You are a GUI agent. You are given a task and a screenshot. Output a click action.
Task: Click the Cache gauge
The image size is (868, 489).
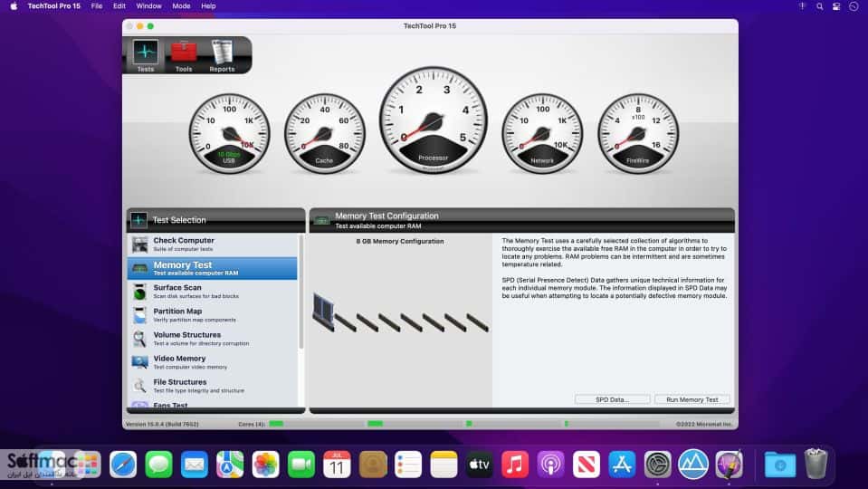pos(324,133)
